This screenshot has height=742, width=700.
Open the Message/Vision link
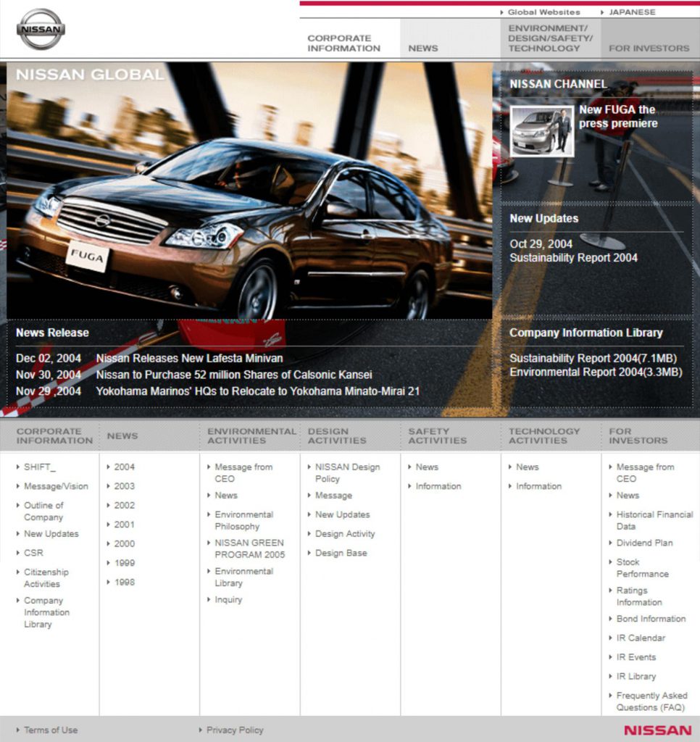tap(56, 486)
